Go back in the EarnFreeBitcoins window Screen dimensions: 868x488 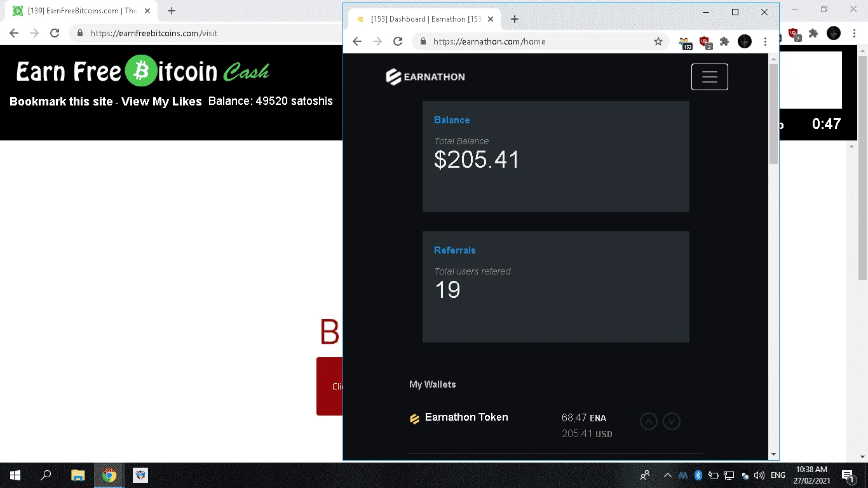pos(14,33)
